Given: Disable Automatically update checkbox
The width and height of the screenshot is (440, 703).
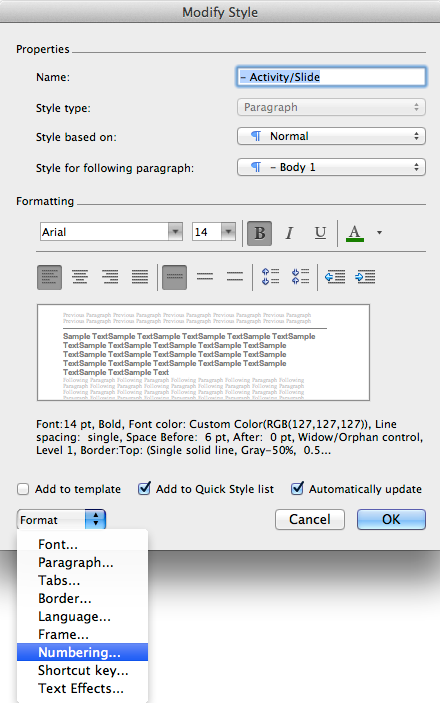Looking at the screenshot, I should pyautogui.click(x=297, y=488).
